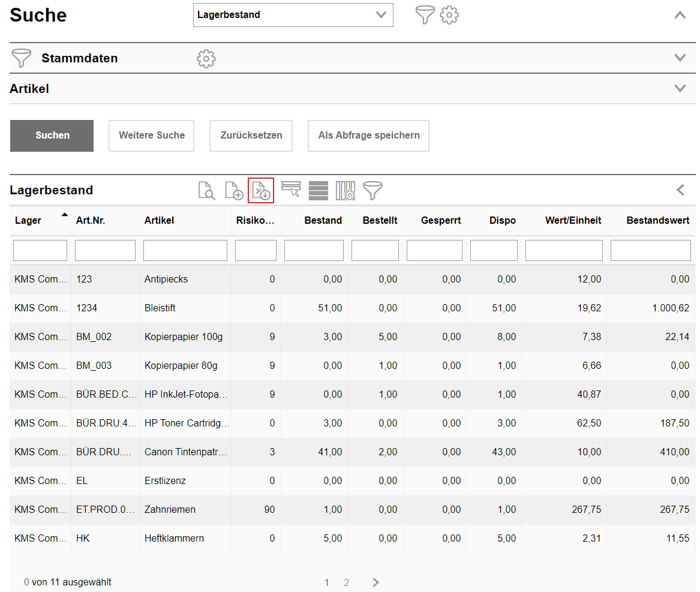
Task: Click the row selection cursor icon
Action: (291, 190)
